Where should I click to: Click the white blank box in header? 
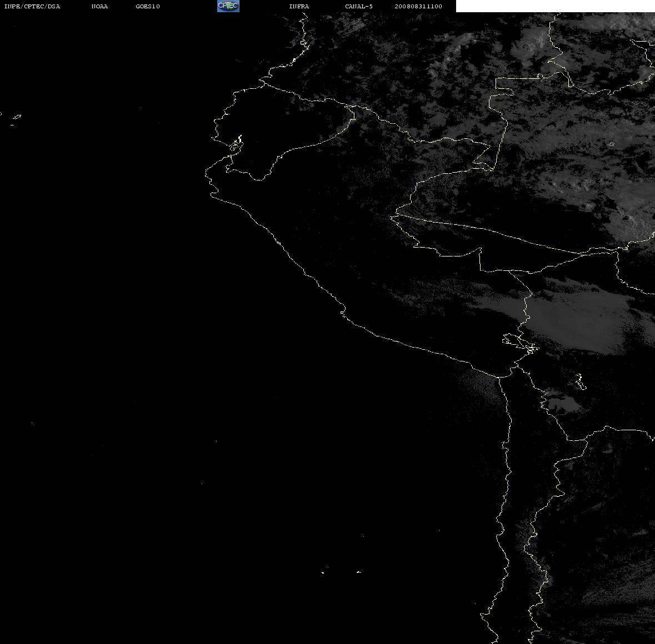[x=555, y=6]
